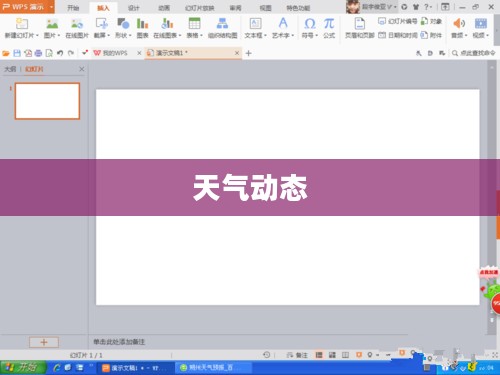Expand the New Slide (新建幻灯片) dropdown arrow
The height and width of the screenshot is (375, 500).
[x=37, y=35]
